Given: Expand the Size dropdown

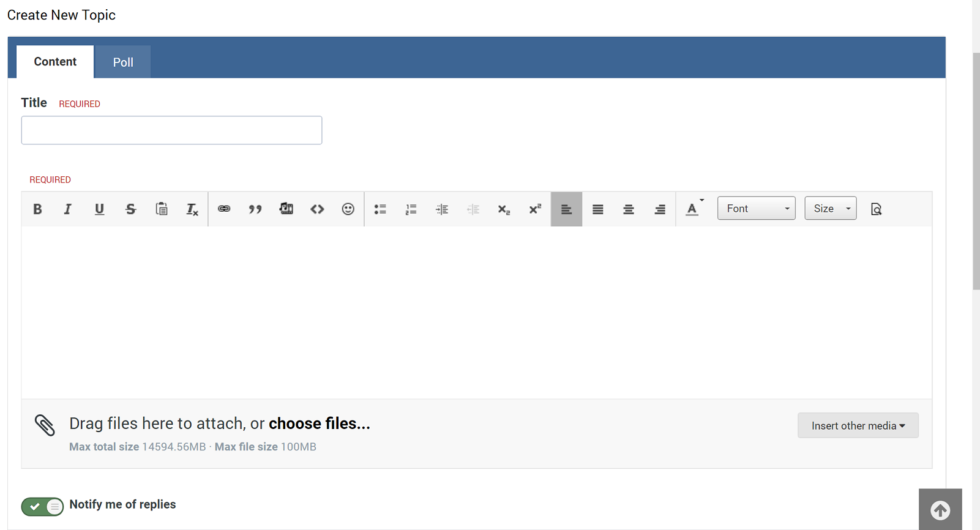Looking at the screenshot, I should pyautogui.click(x=830, y=209).
